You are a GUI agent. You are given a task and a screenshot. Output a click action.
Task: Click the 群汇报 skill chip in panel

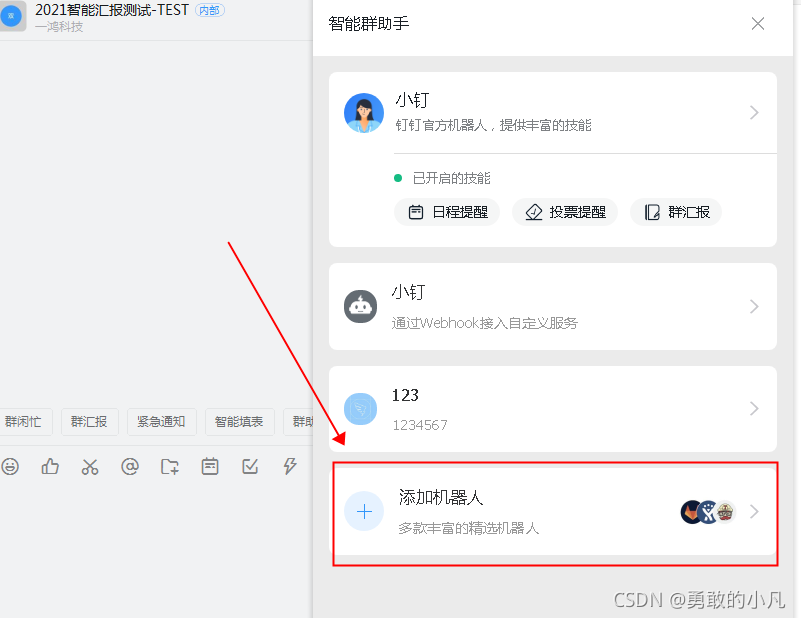[x=676, y=212]
